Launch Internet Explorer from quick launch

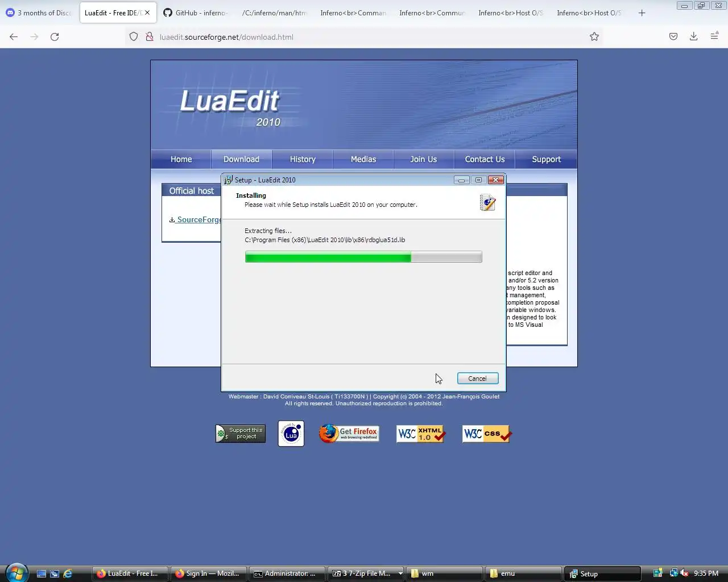click(x=68, y=573)
